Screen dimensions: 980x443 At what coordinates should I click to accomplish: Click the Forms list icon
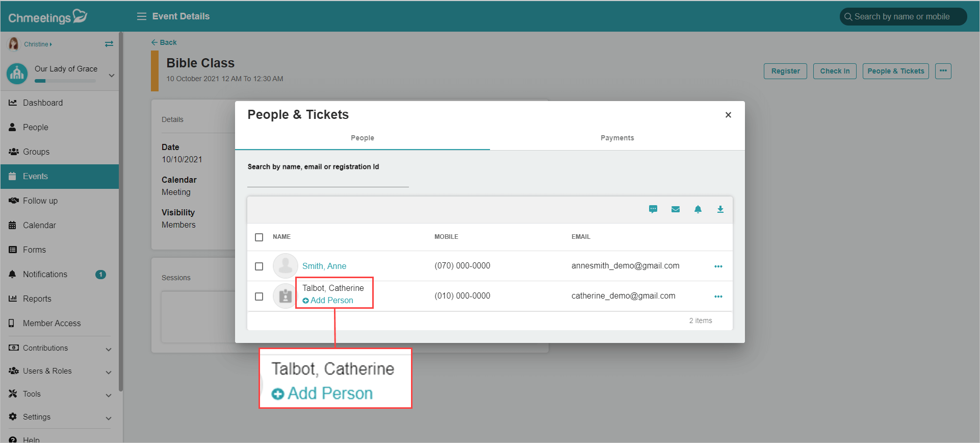(x=13, y=250)
